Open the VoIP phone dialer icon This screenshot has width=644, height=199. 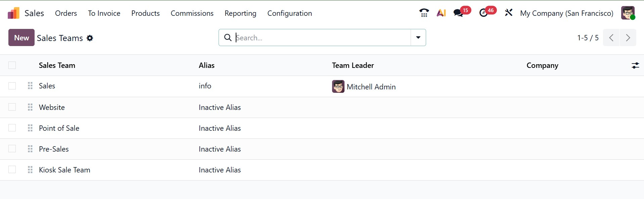click(424, 13)
